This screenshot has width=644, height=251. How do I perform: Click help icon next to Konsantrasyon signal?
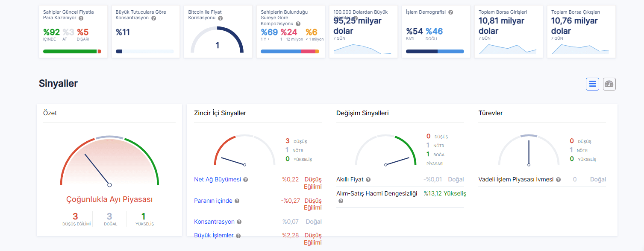click(239, 222)
